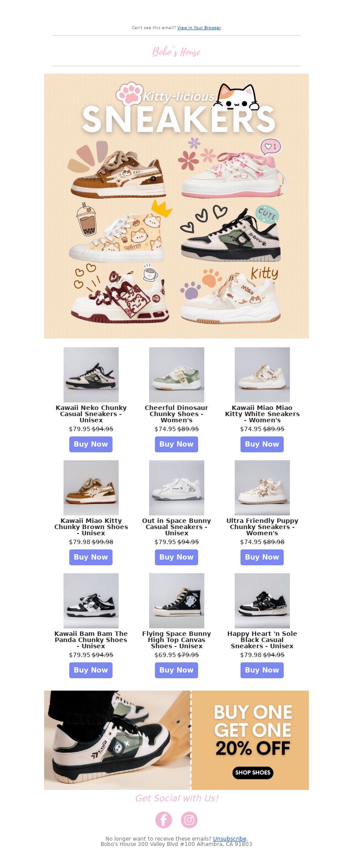Buy the Kawaii Miao Miao Kitty White Sneakers

[262, 444]
